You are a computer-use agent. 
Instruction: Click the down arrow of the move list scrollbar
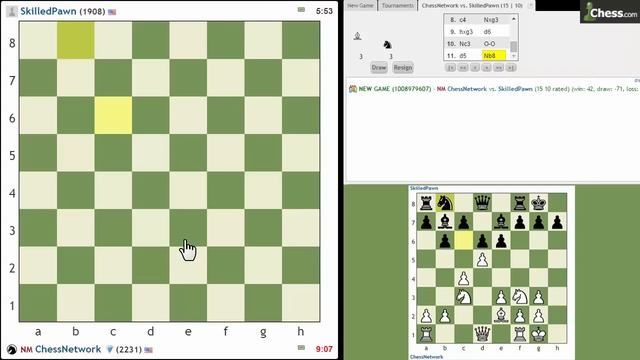click(514, 56)
